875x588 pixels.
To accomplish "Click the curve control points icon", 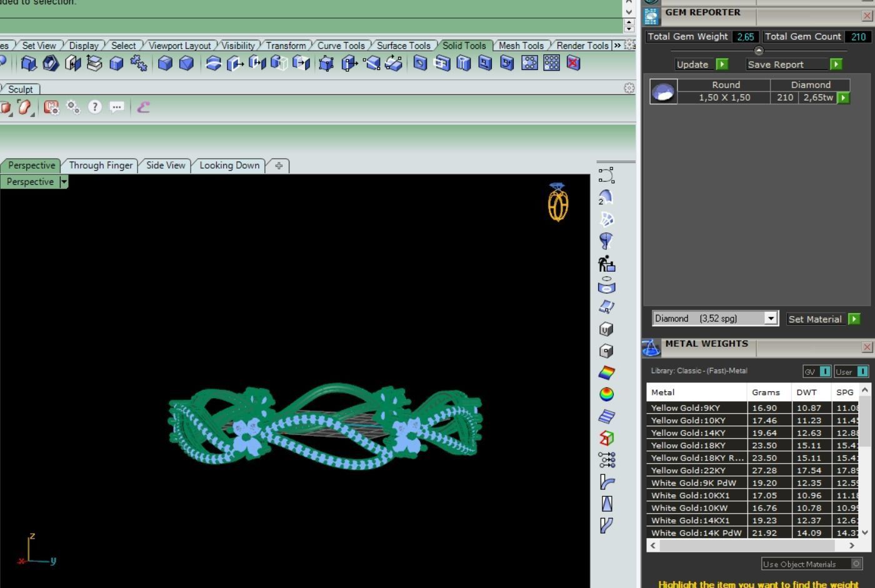I will [x=606, y=175].
